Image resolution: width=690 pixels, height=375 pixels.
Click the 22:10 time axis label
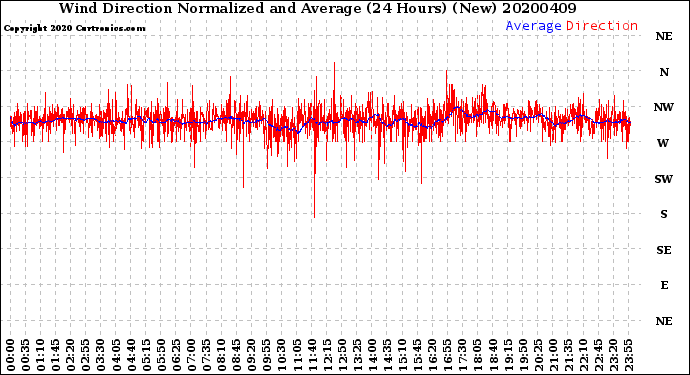click(x=584, y=355)
